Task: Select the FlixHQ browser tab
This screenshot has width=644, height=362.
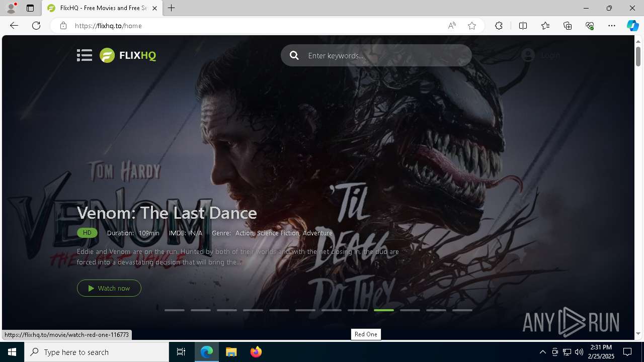Action: tap(103, 8)
